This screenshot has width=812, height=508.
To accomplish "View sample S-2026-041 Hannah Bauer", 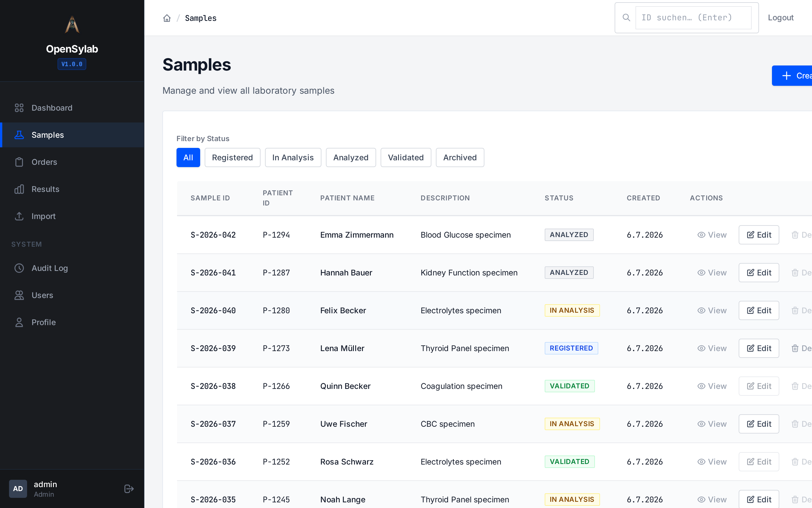I will (712, 272).
